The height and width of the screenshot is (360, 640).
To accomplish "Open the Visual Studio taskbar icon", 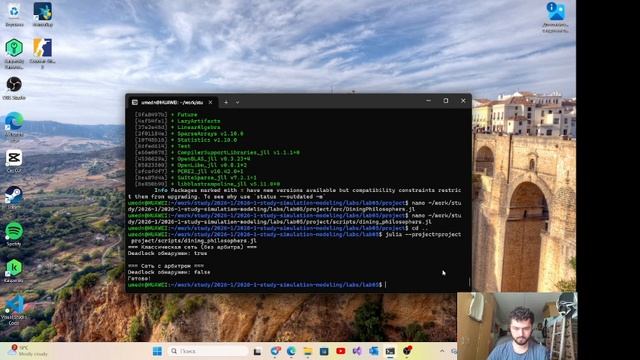I will click(357, 351).
